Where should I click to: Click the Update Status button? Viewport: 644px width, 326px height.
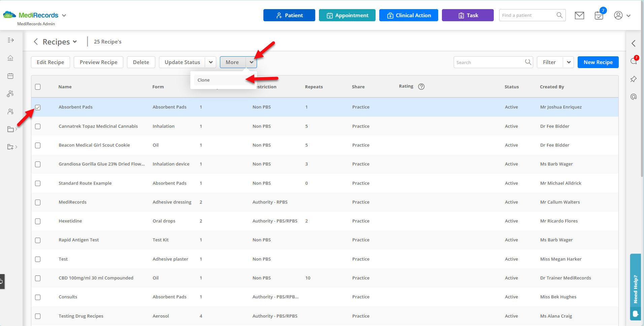182,62
